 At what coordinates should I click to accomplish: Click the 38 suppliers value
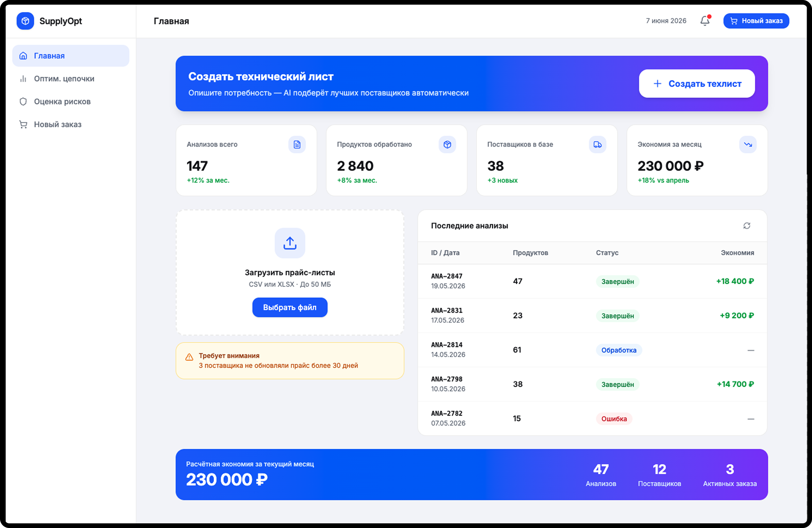495,166
